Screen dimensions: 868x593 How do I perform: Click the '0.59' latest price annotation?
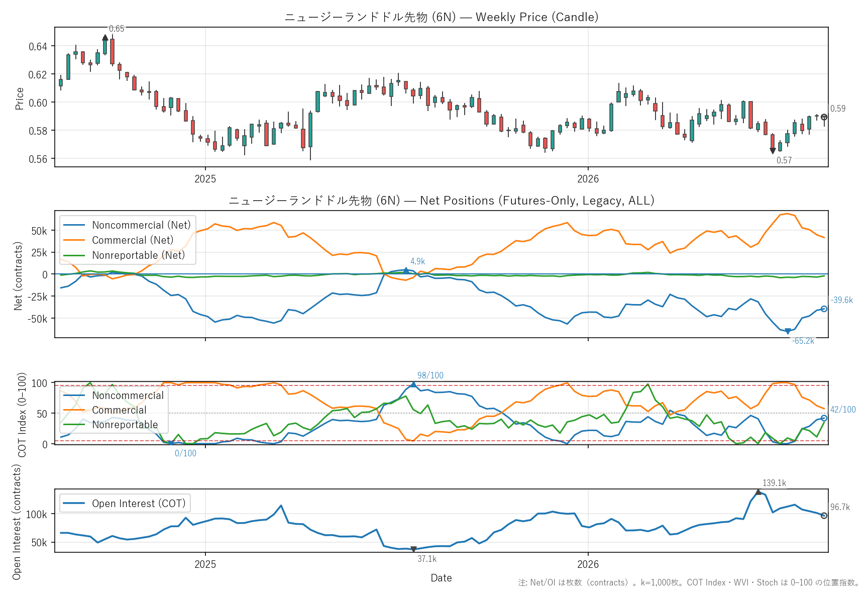pyautogui.click(x=838, y=109)
